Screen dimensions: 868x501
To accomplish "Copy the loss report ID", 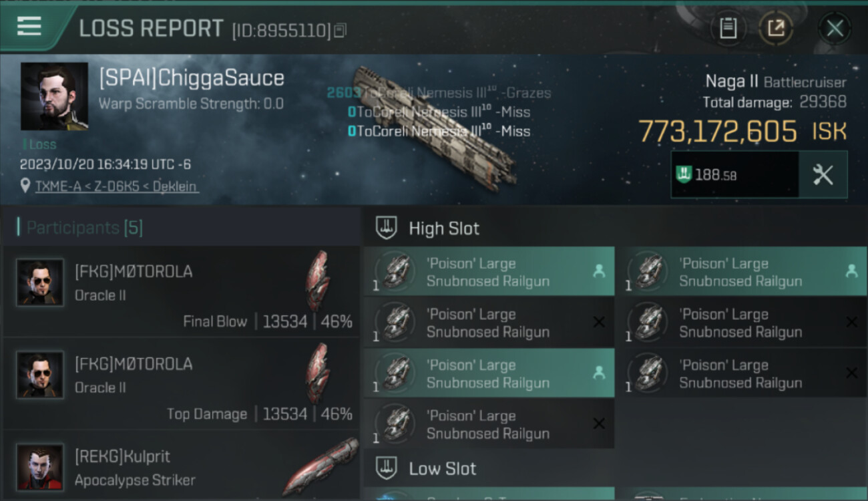I will pos(341,30).
